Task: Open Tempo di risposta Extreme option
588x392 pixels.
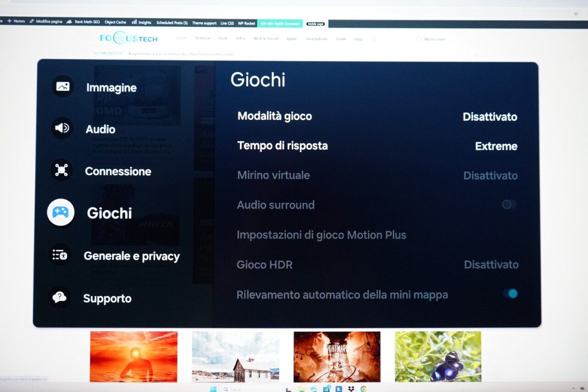Action: tap(496, 146)
